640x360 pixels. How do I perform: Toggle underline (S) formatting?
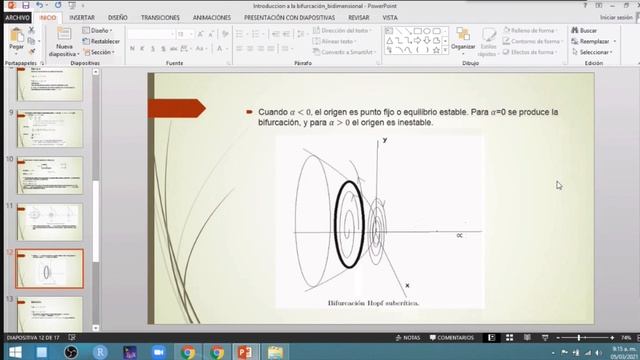pyautogui.click(x=153, y=49)
